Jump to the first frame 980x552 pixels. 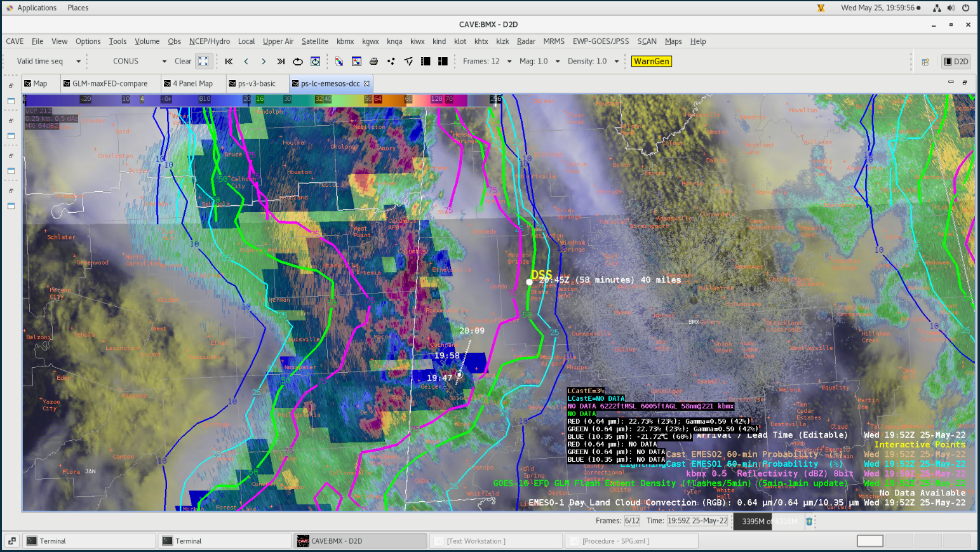point(229,62)
